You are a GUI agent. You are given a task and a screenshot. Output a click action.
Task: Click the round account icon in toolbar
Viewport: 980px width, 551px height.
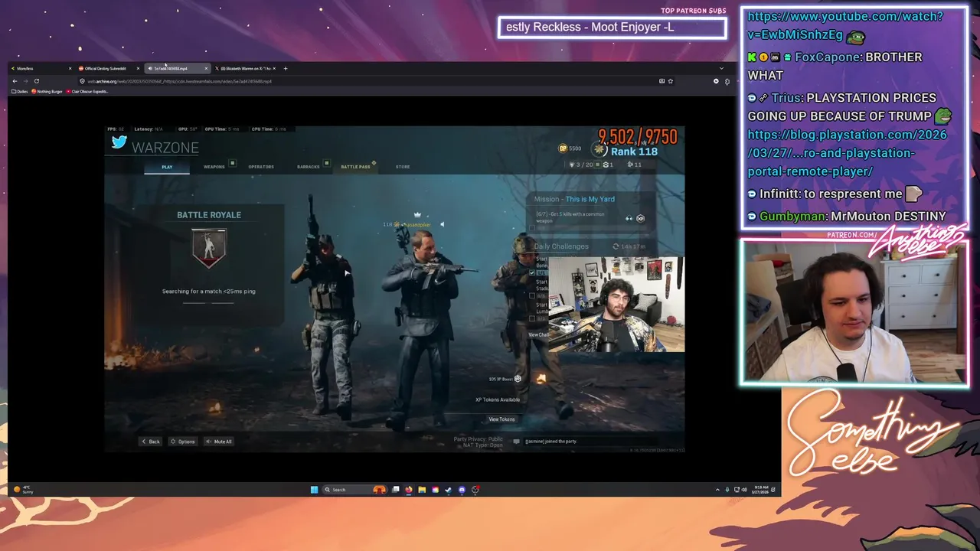point(716,81)
